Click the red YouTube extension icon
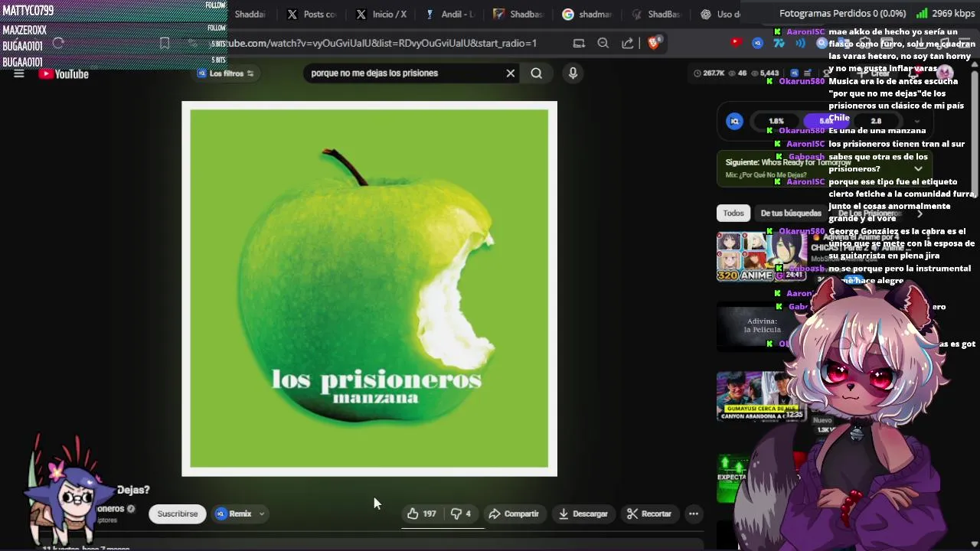This screenshot has width=980, height=551. click(737, 43)
